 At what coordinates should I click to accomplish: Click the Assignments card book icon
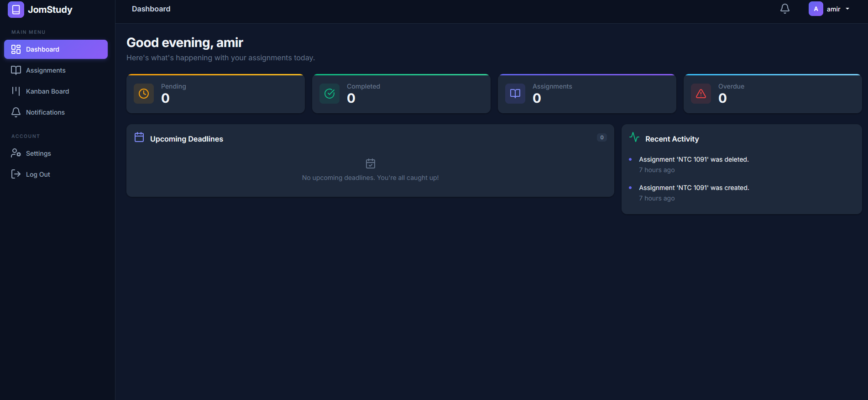click(x=515, y=94)
